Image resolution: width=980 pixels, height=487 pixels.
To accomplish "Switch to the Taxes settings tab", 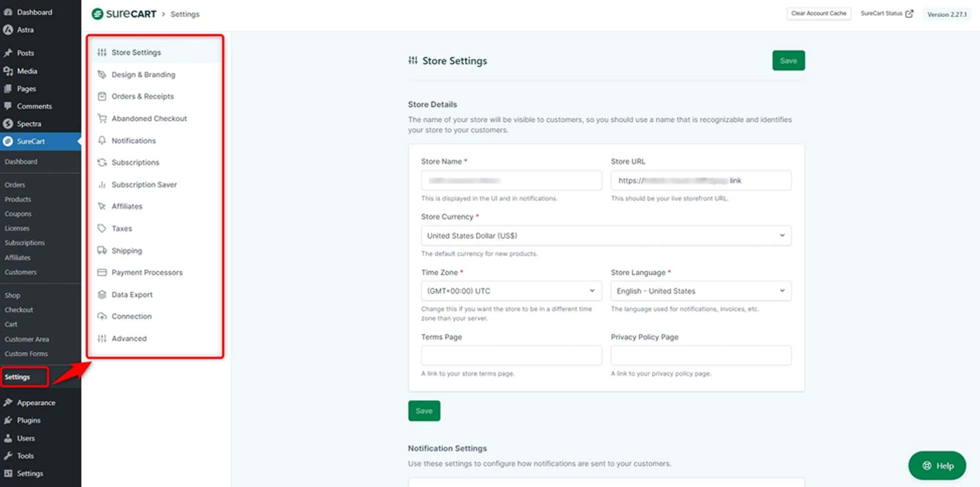I will pos(121,228).
